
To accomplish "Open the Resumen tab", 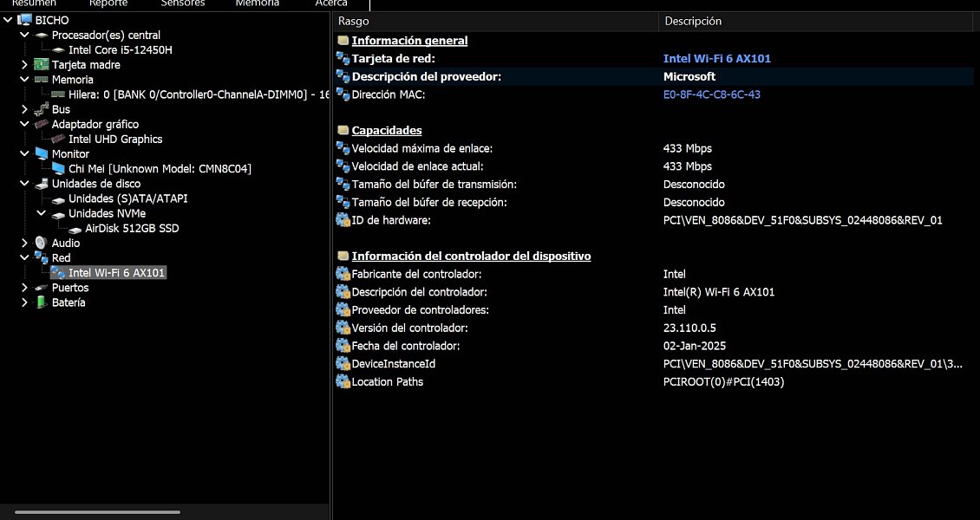I will 35,3.
